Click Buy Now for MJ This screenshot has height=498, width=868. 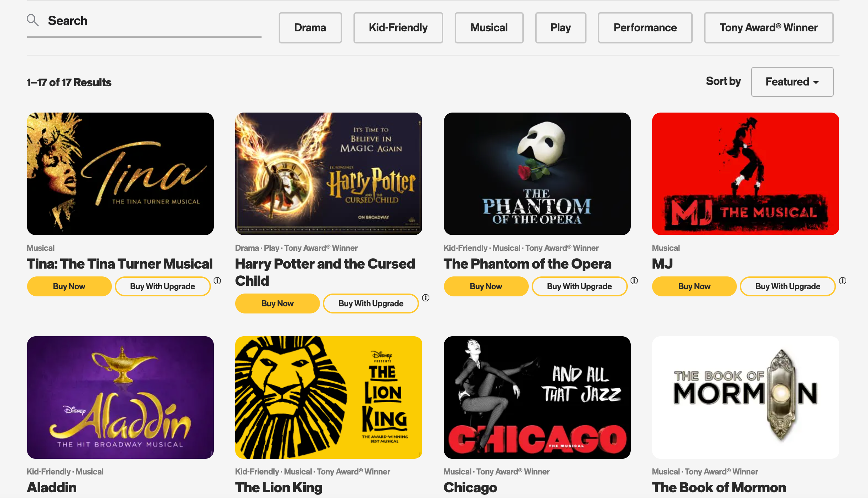[x=694, y=286]
